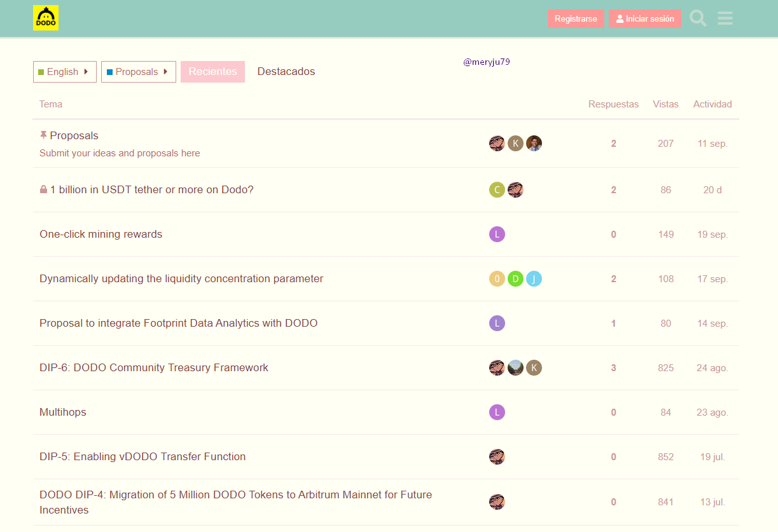Viewport: 778px width, 532px height.
Task: Sort by Actividad column header
Action: pos(712,104)
